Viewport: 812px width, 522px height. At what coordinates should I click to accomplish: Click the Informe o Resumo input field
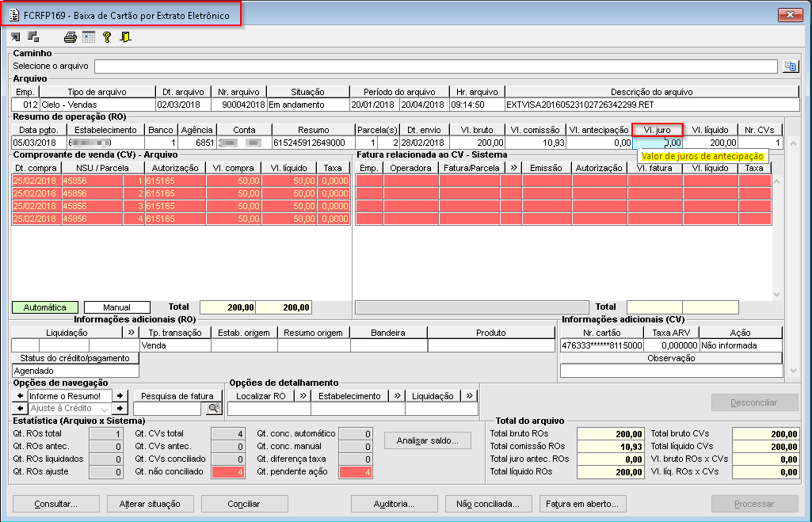[70, 395]
